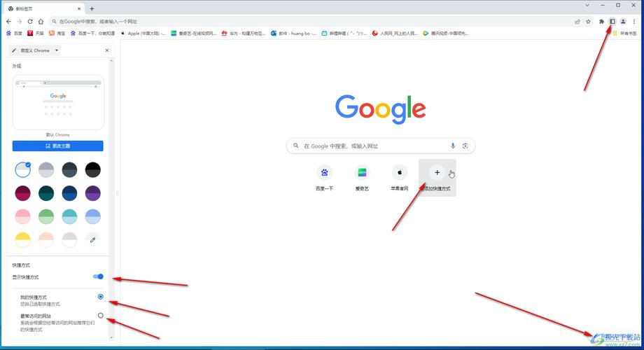Open the 爱奇艺 bookmark in bookmarks bar

pyautogui.click(x=193, y=34)
